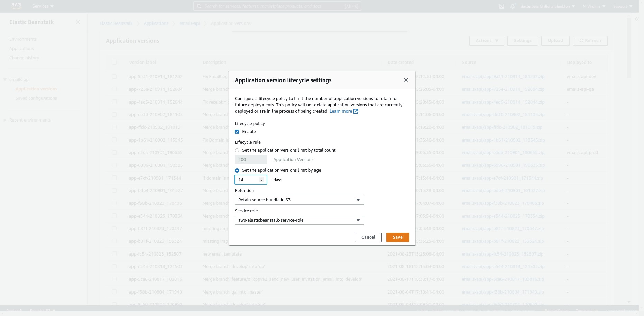Open source app-9a31-210914_181232.zip link
The height and width of the screenshot is (316, 644).
503,77
